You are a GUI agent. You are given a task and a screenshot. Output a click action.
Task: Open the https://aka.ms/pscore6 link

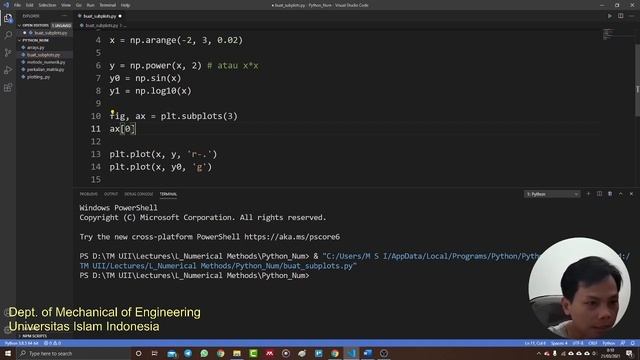292,237
